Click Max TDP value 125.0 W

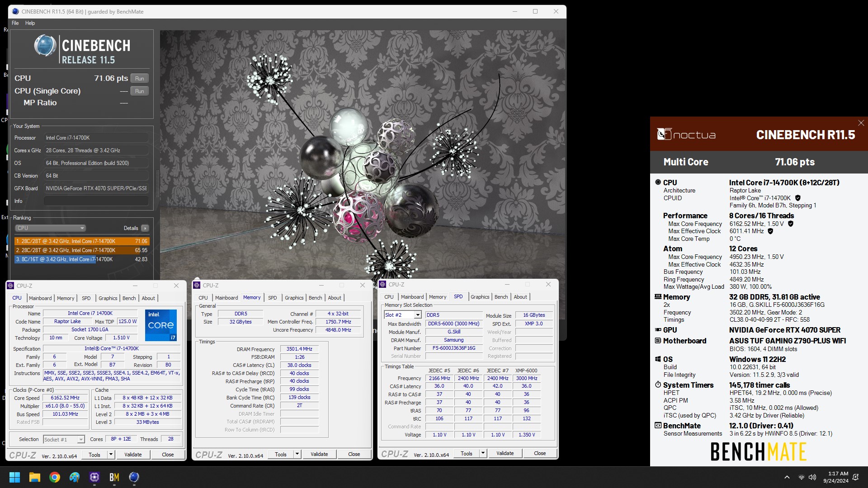[x=127, y=321]
